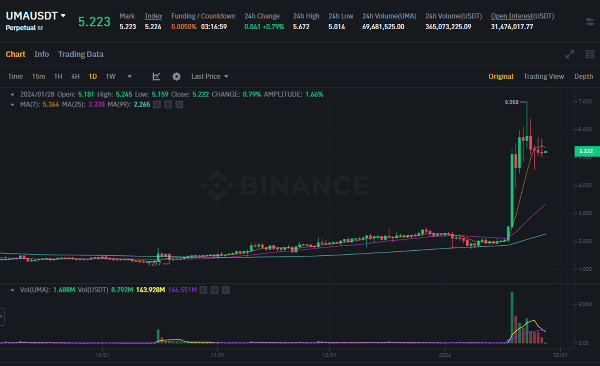The height and width of the screenshot is (366, 600).
Task: Click the Vol(UMA) value 1.688M
Action: click(x=64, y=290)
